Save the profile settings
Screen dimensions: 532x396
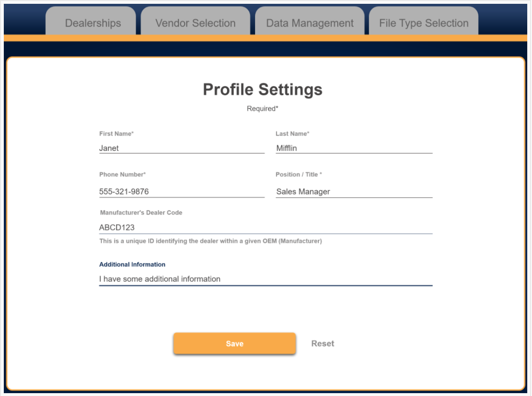[235, 343]
